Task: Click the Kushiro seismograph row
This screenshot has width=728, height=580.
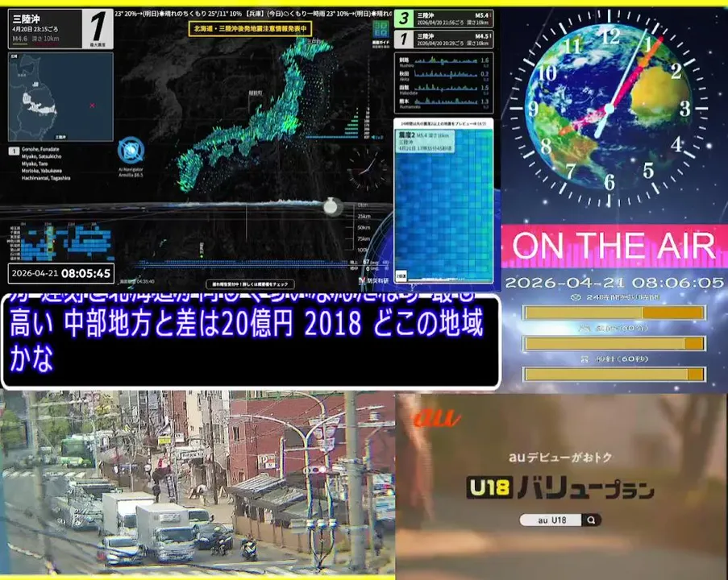Action: click(x=444, y=61)
